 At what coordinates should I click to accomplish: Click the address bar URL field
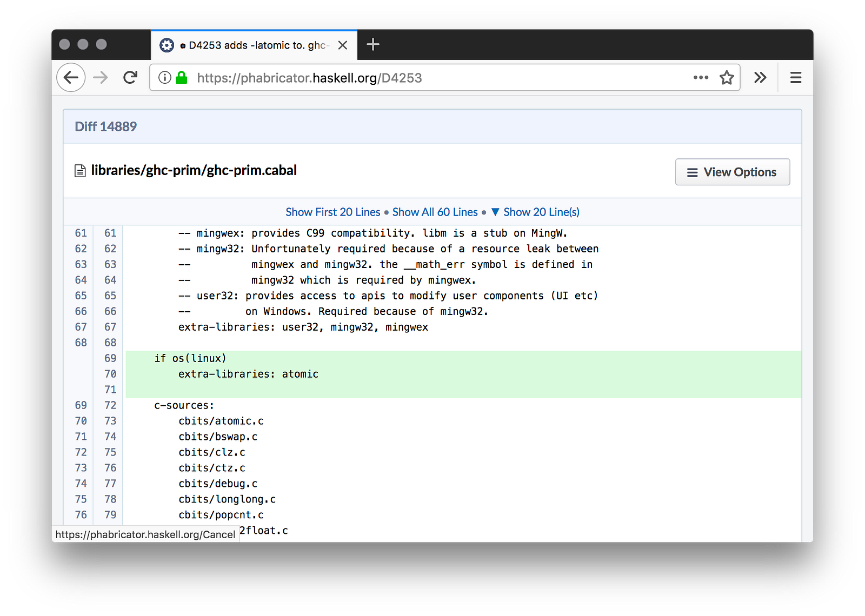point(432,78)
